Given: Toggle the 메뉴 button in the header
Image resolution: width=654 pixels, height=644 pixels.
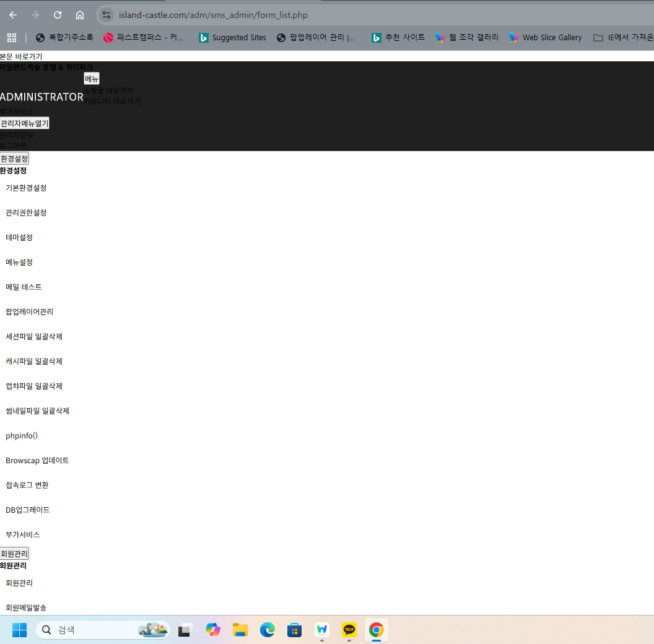Looking at the screenshot, I should [92, 79].
